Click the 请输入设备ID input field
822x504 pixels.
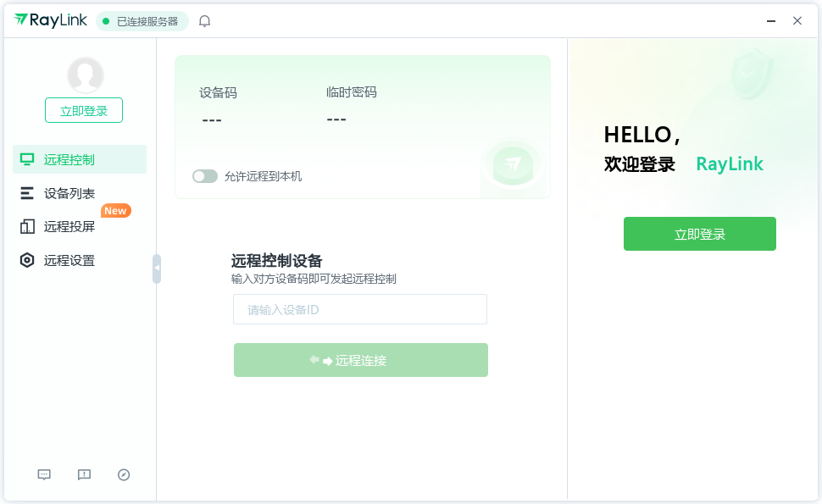point(359,309)
